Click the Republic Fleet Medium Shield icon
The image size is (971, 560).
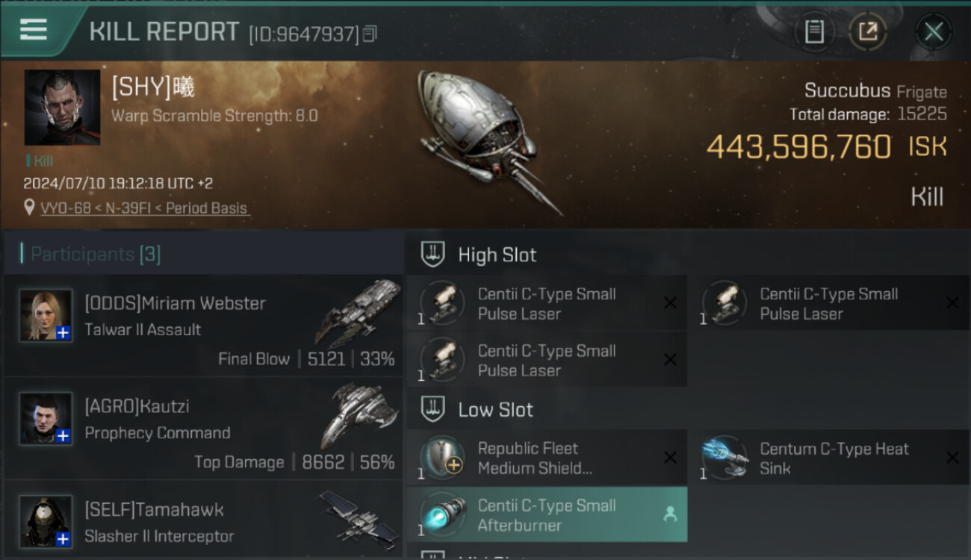[442, 457]
